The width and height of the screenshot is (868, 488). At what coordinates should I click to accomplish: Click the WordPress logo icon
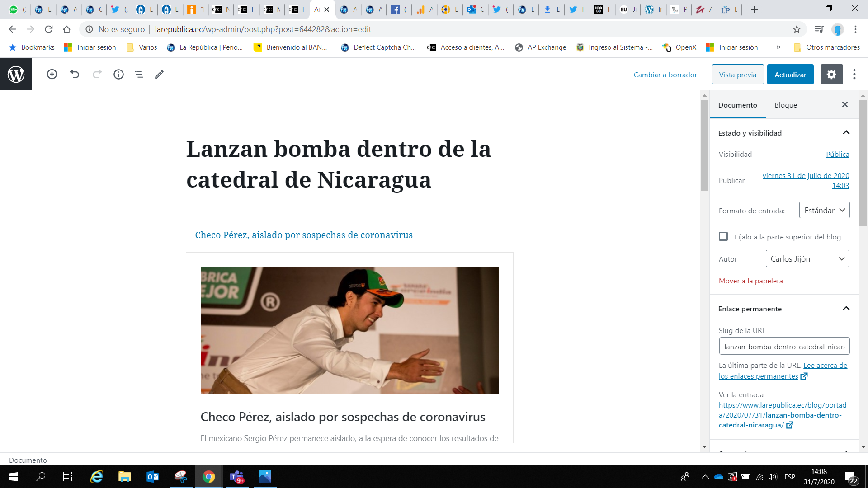point(16,74)
